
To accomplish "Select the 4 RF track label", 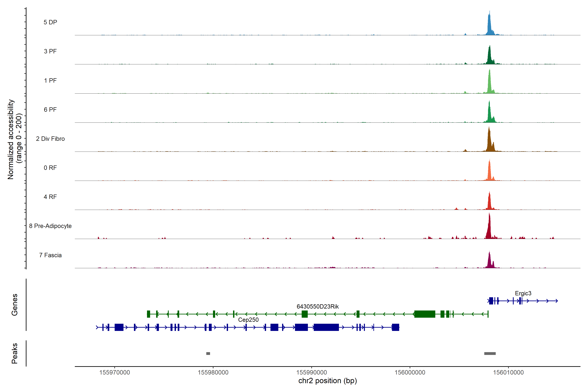I will point(50,197).
